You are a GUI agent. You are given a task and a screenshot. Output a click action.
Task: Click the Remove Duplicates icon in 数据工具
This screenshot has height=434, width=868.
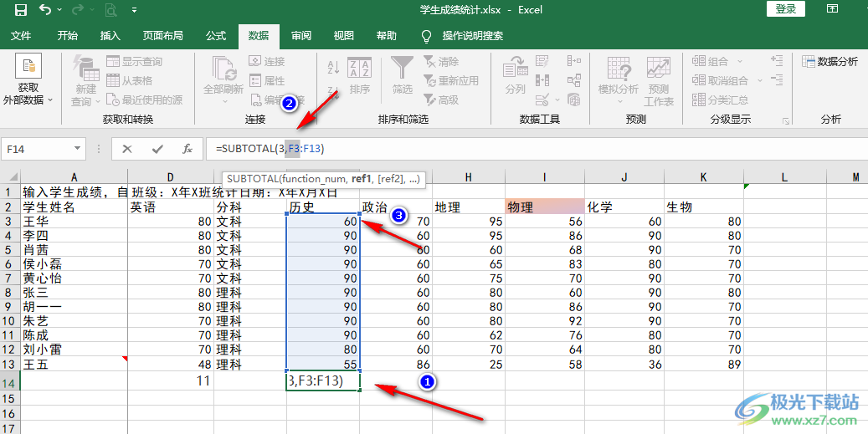(542, 81)
